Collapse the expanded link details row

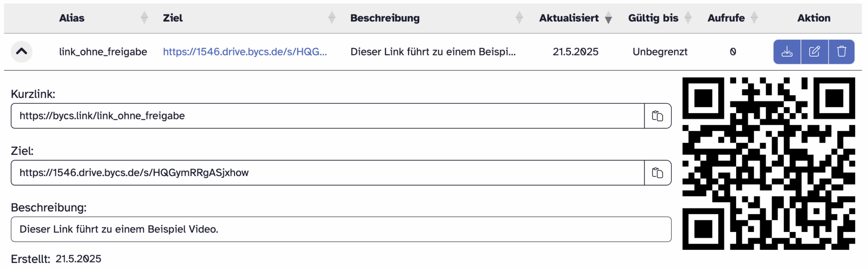point(22,51)
